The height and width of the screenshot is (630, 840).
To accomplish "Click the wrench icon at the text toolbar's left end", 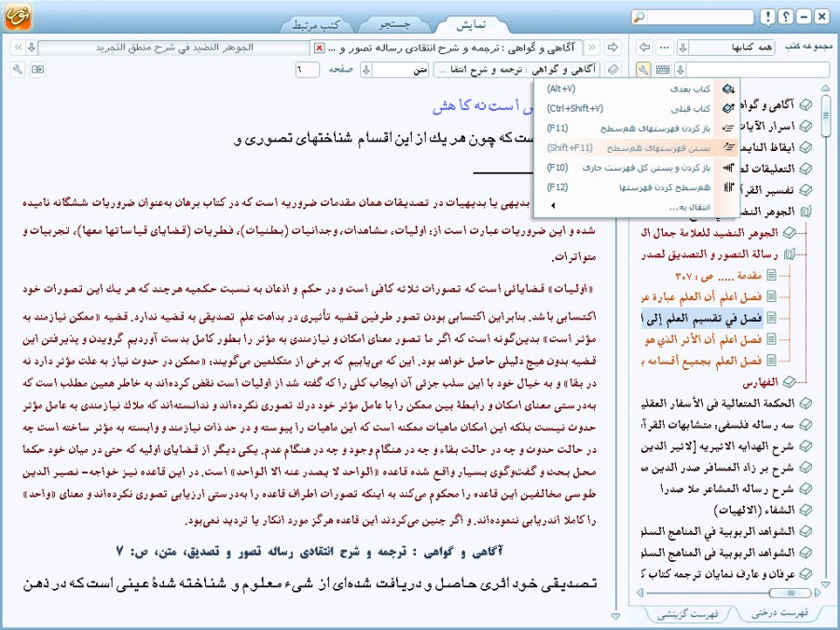I will pos(18,70).
